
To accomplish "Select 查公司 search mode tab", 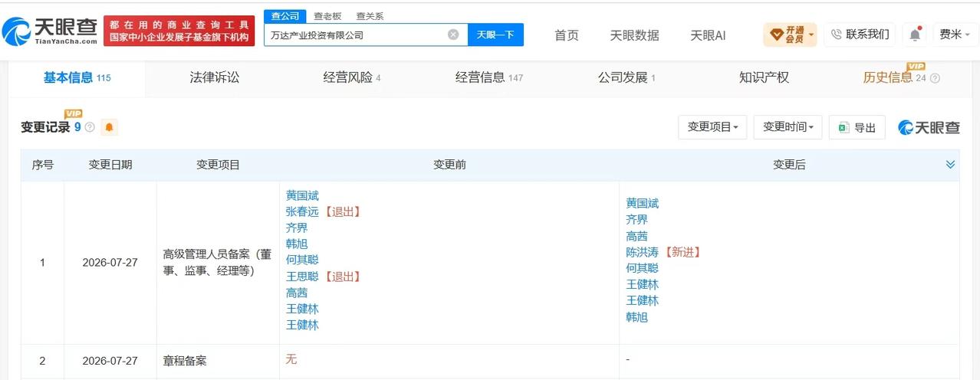I will pyautogui.click(x=284, y=16).
